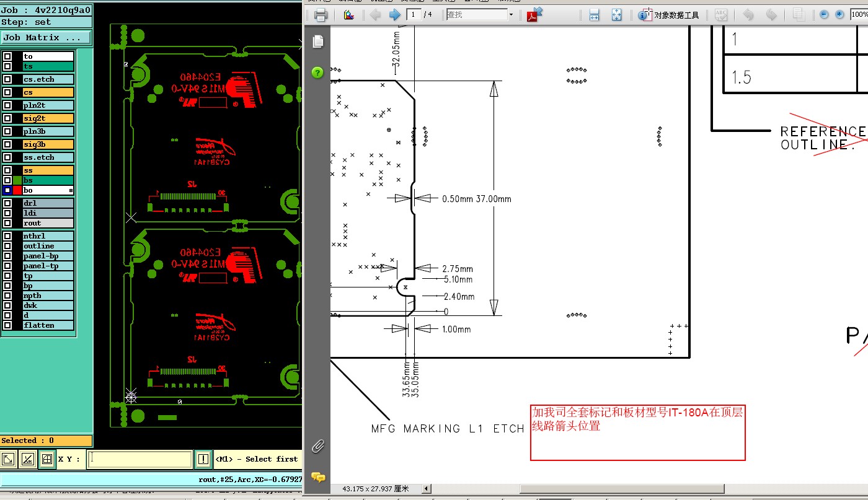Screen dimensions: 868x500
Task: Click the 43.175 x 27.937 page size text
Action: click(x=376, y=489)
